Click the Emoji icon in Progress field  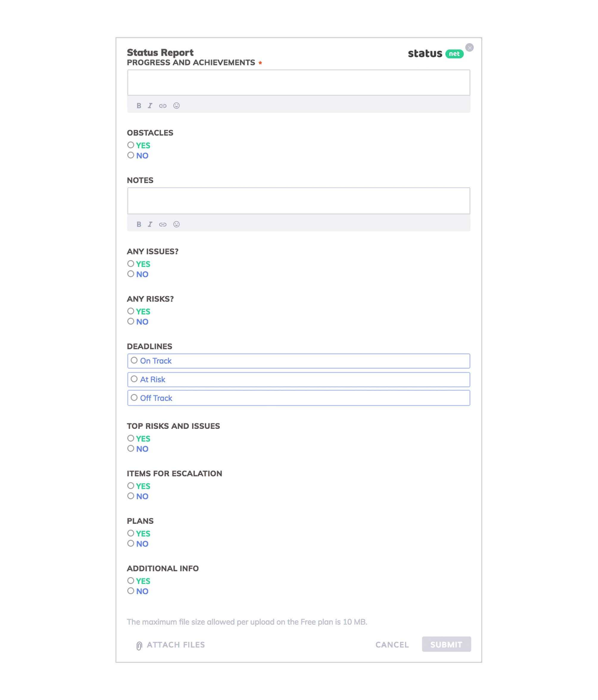tap(176, 106)
